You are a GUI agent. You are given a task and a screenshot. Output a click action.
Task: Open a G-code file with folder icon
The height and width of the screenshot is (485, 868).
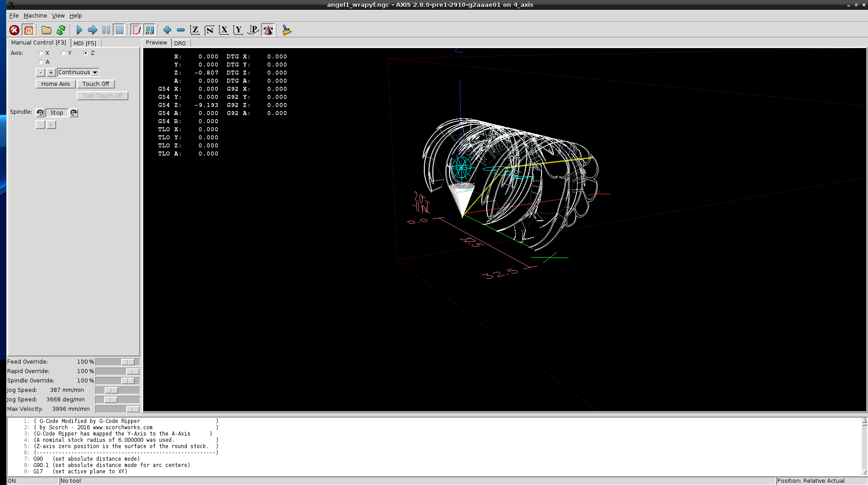tap(46, 30)
